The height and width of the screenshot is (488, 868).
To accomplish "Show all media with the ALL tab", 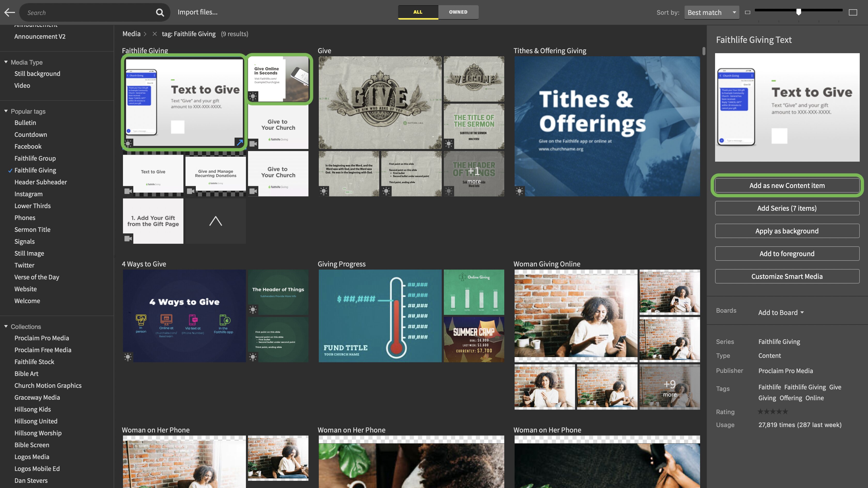I will [418, 12].
